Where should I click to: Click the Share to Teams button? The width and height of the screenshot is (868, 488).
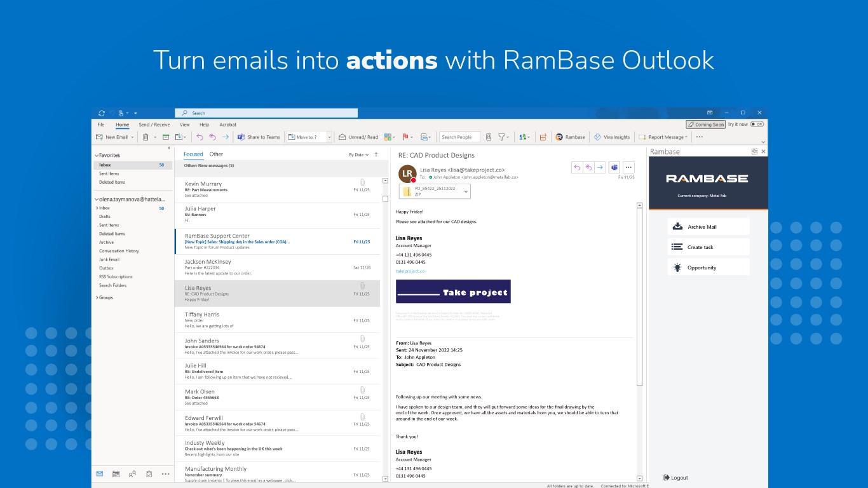click(259, 137)
